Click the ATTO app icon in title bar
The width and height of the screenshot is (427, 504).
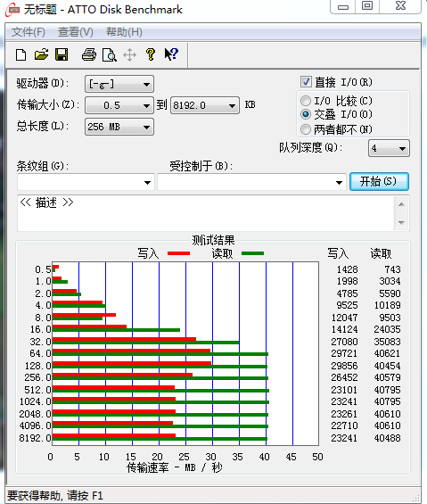tap(12, 9)
